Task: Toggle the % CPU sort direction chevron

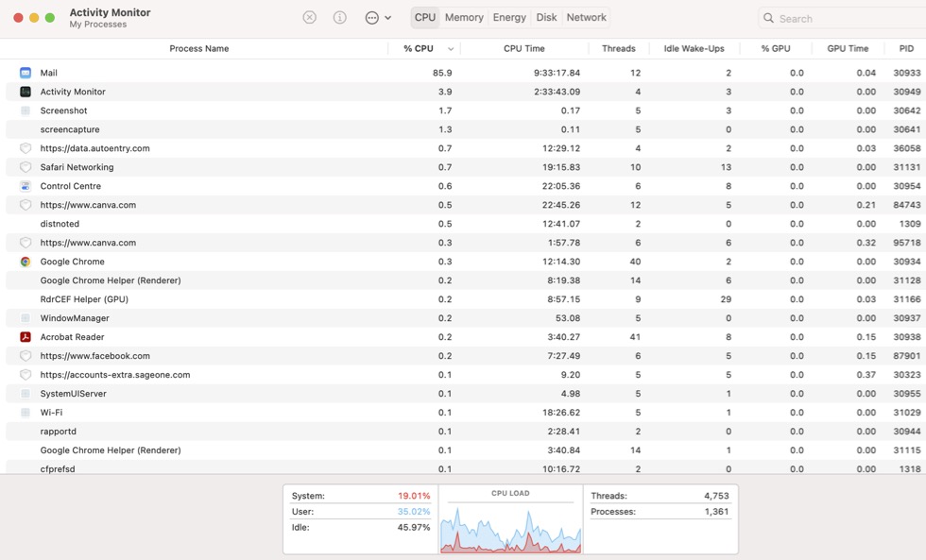Action: point(451,49)
